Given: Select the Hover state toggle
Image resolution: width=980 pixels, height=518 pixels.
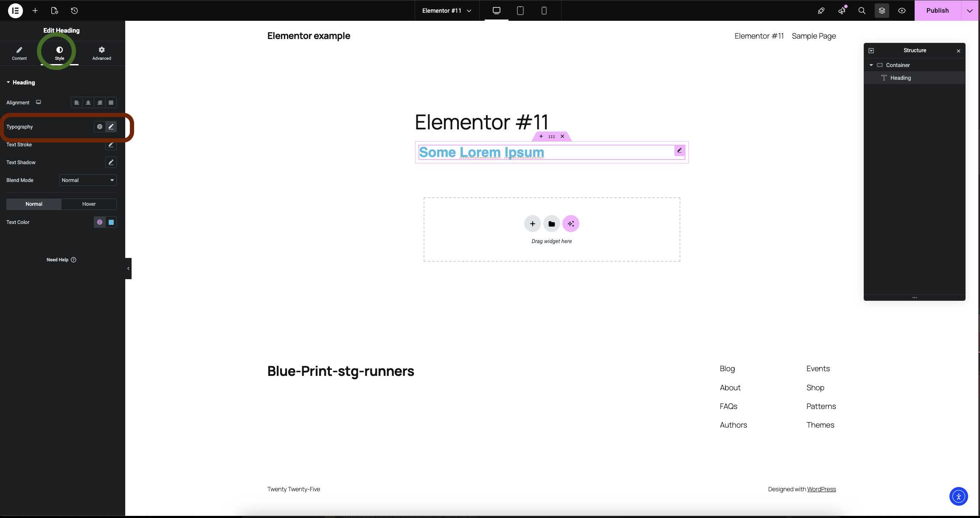Looking at the screenshot, I should [x=89, y=204].
